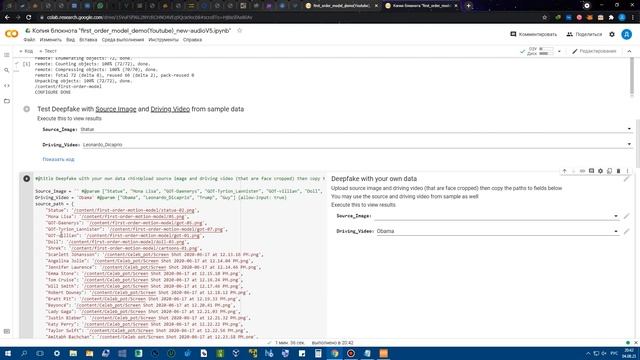Screen dimensions: 640x360
Task: Reload the browser page
Action: point(29,18)
